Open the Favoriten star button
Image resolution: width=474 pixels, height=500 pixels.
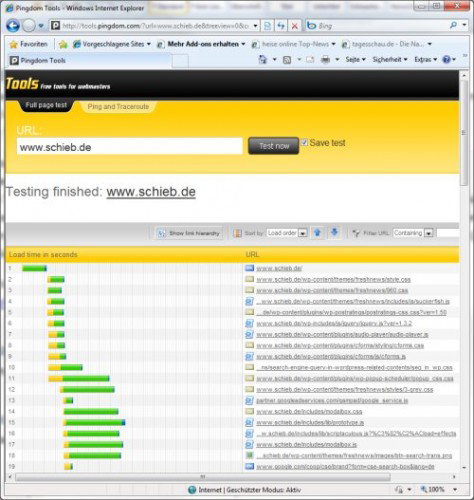coord(29,44)
